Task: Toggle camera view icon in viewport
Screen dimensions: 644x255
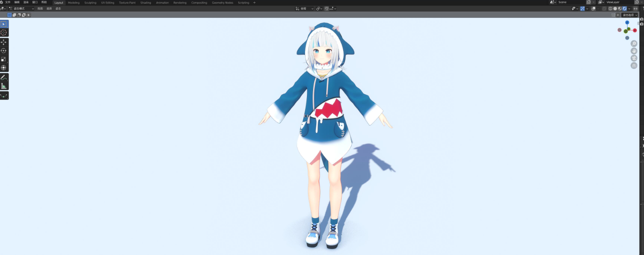Action: (634, 58)
